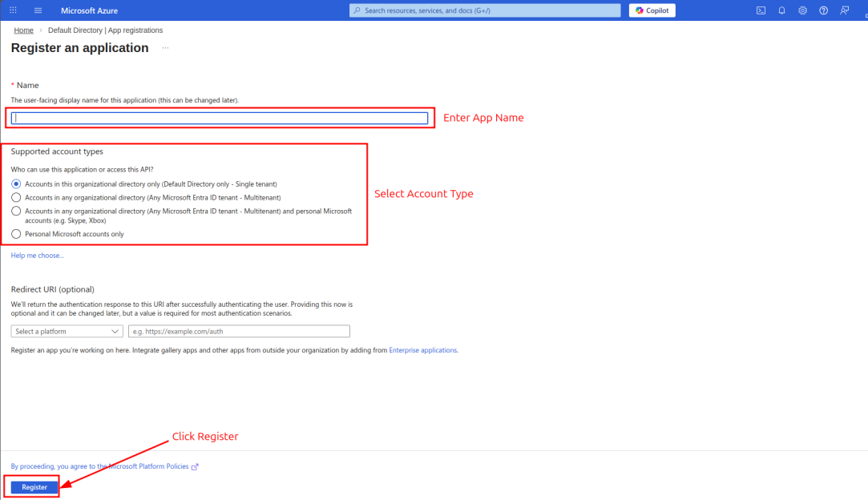Viewport: 868px width, 500px height.
Task: Click the Supported account types heading
Action: tap(57, 151)
